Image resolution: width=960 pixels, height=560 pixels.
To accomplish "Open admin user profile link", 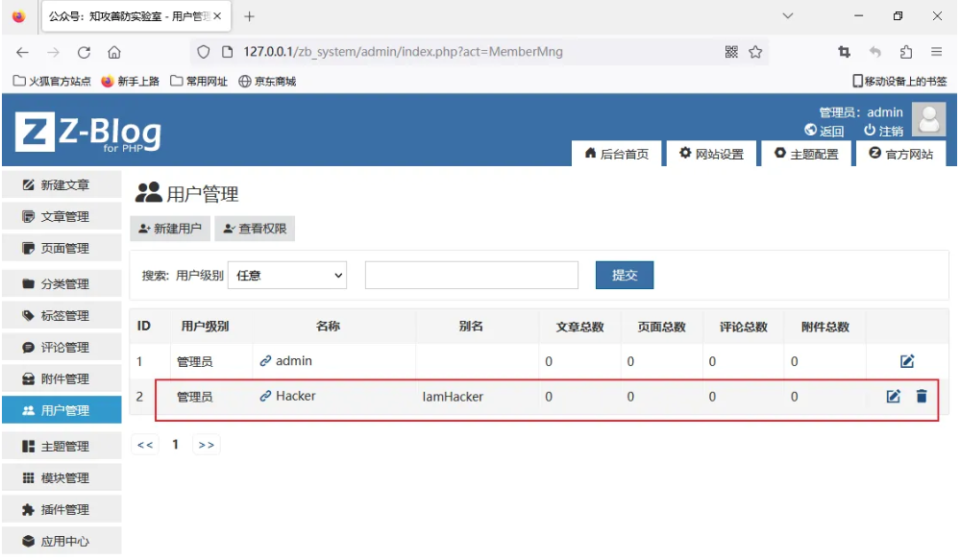I will [x=286, y=361].
